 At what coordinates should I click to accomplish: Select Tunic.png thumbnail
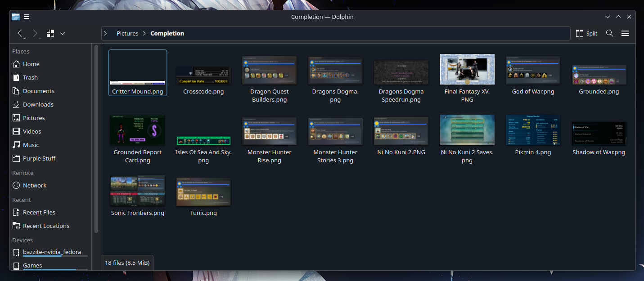click(203, 192)
